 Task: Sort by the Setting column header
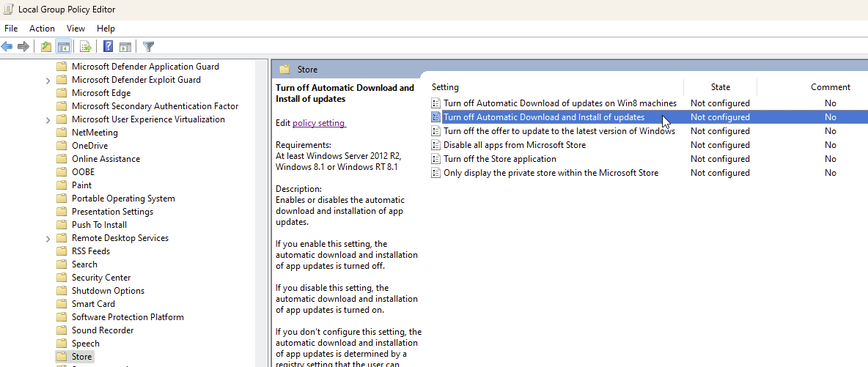pos(445,86)
